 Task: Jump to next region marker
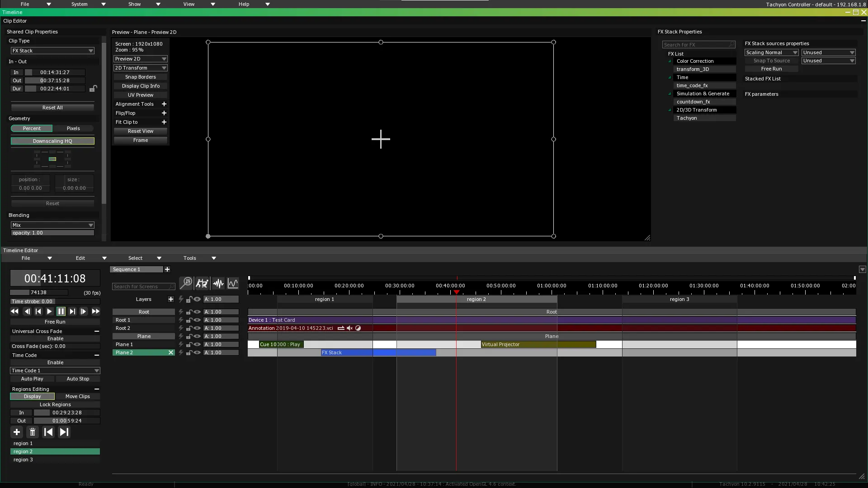tap(64, 432)
